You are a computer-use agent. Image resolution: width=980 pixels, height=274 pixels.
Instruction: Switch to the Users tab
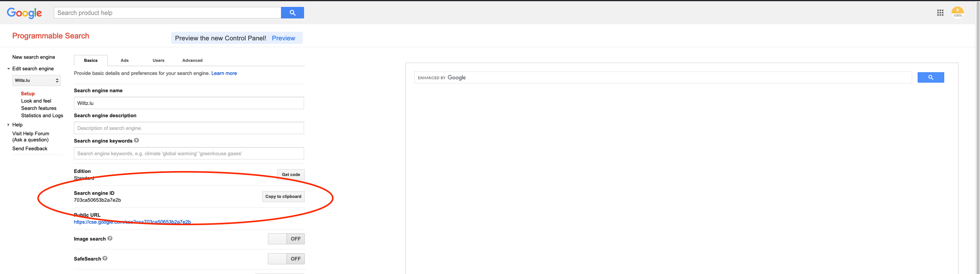pyautogui.click(x=159, y=60)
